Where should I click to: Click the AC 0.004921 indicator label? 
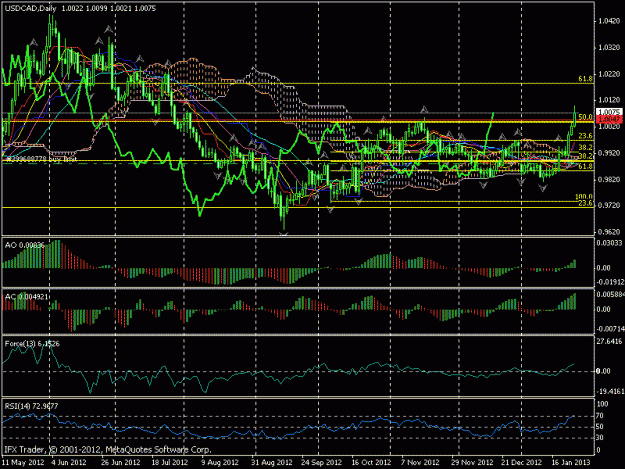tap(26, 297)
